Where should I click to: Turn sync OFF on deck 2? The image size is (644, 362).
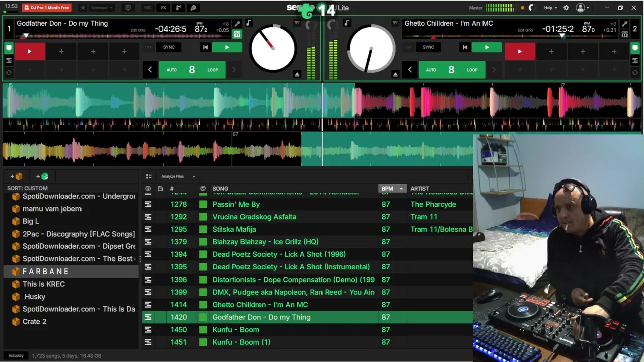point(408,47)
